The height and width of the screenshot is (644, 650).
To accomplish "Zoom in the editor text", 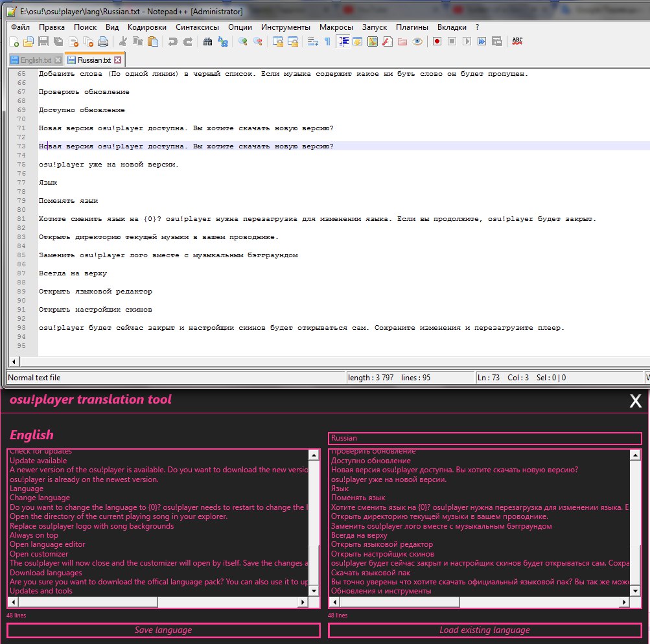I will (x=243, y=41).
